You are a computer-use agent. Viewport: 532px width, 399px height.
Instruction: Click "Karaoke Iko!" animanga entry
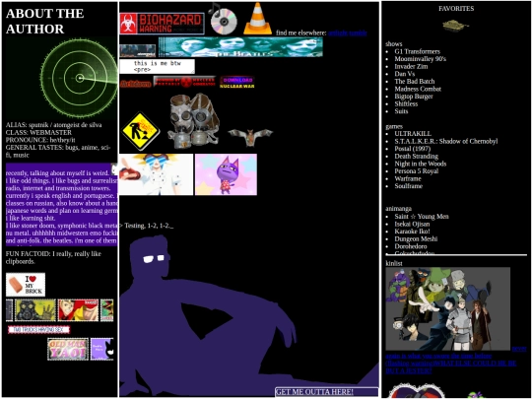(412, 232)
